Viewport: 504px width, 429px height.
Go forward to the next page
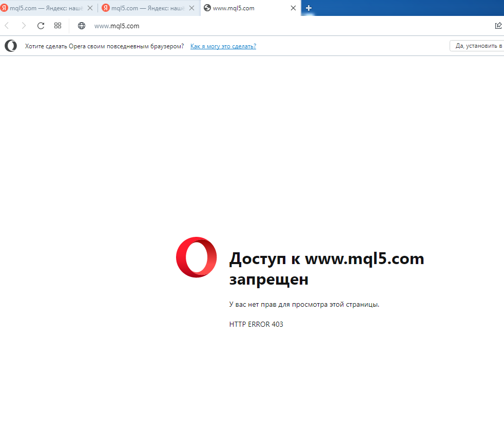click(24, 26)
